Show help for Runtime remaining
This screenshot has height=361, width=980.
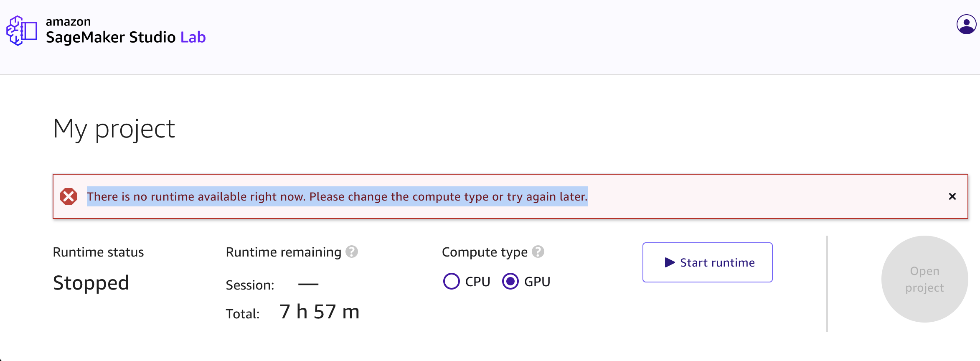[x=352, y=252]
